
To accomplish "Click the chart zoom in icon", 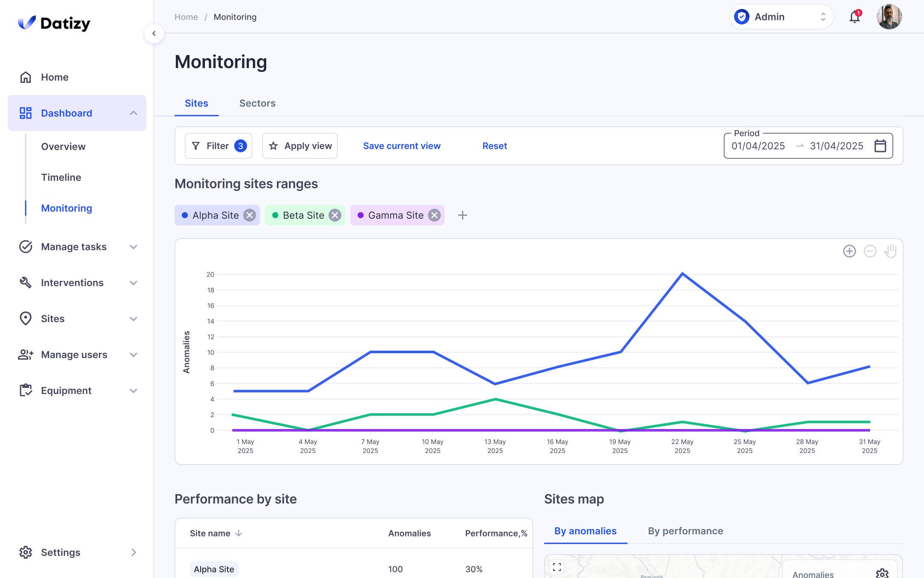I will 849,251.
